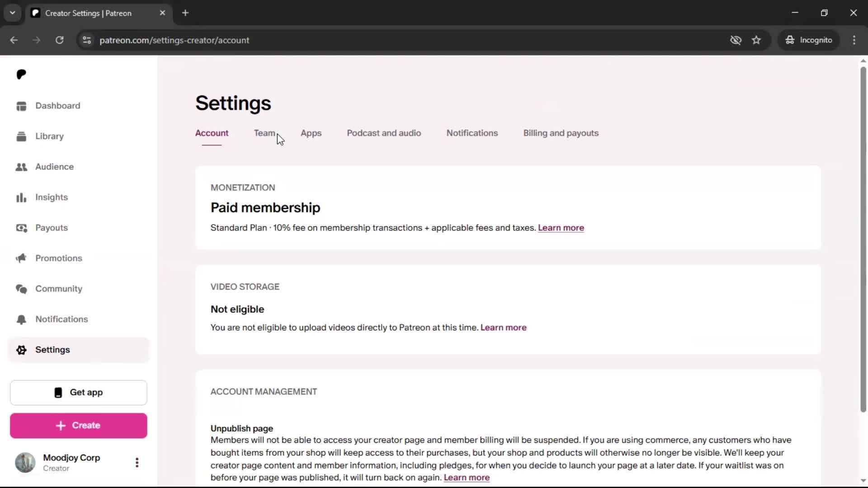Open Chrome three-dot menu
This screenshot has height=488, width=868.
pos(854,40)
